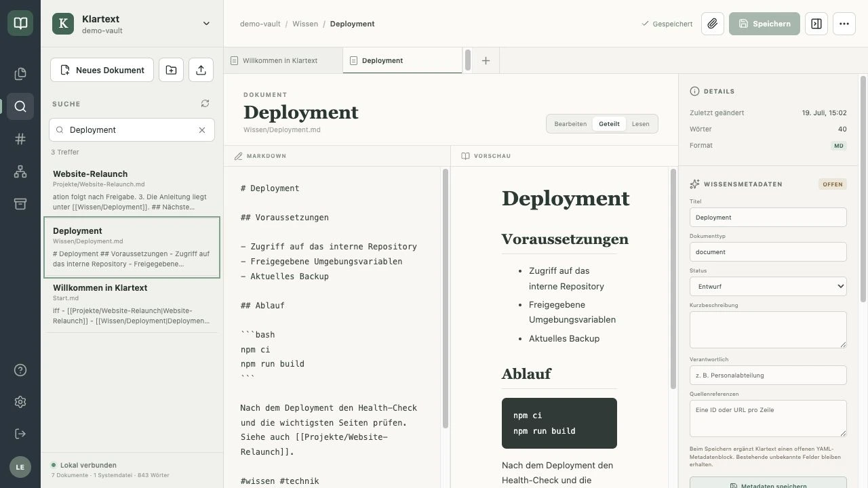This screenshot has width=868, height=488.
Task: Switch to Geteilt split mode
Action: click(609, 124)
